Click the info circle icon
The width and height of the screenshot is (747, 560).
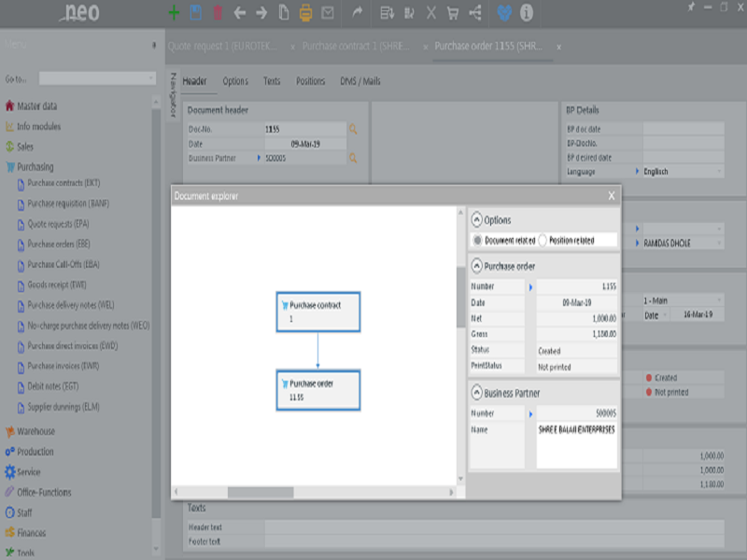click(526, 13)
